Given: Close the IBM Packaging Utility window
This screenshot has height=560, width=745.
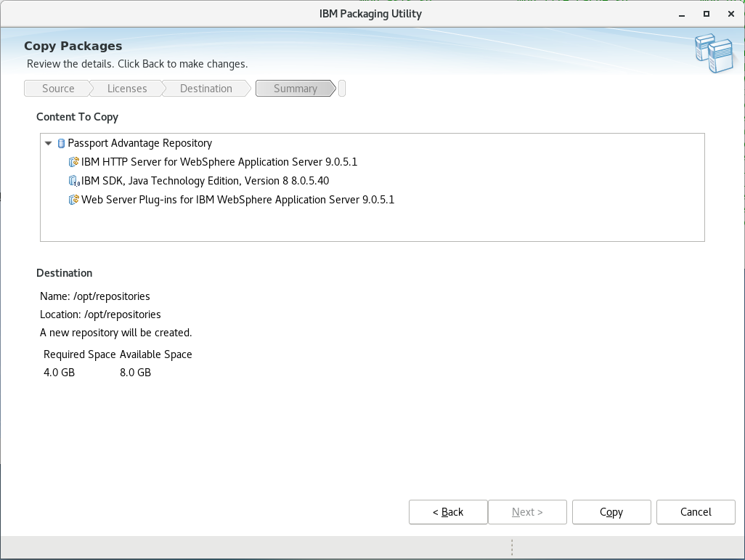Looking at the screenshot, I should 731,15.
